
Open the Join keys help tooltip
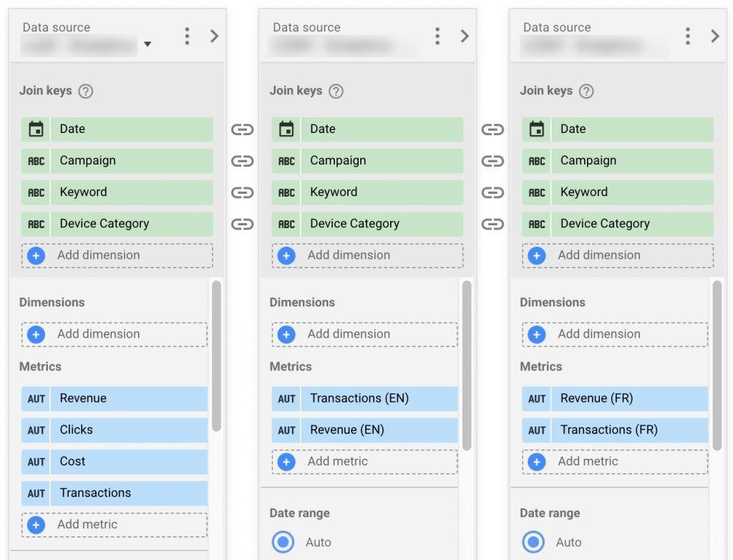pyautogui.click(x=85, y=91)
